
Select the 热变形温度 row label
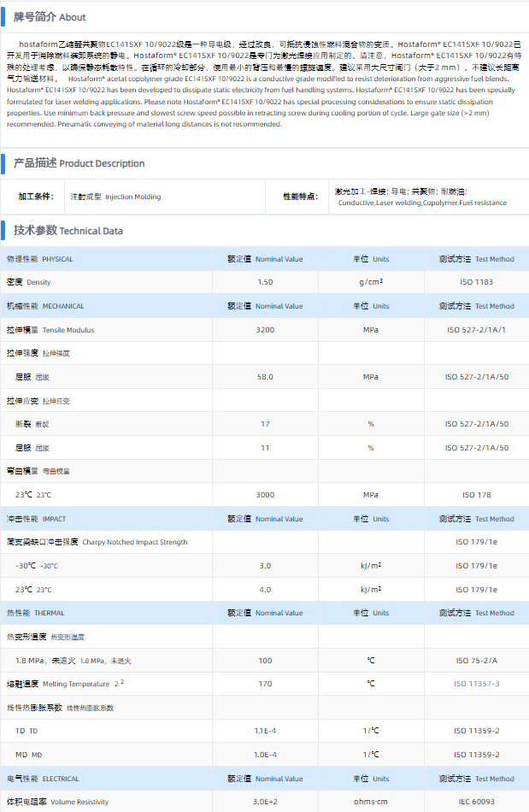(45, 637)
